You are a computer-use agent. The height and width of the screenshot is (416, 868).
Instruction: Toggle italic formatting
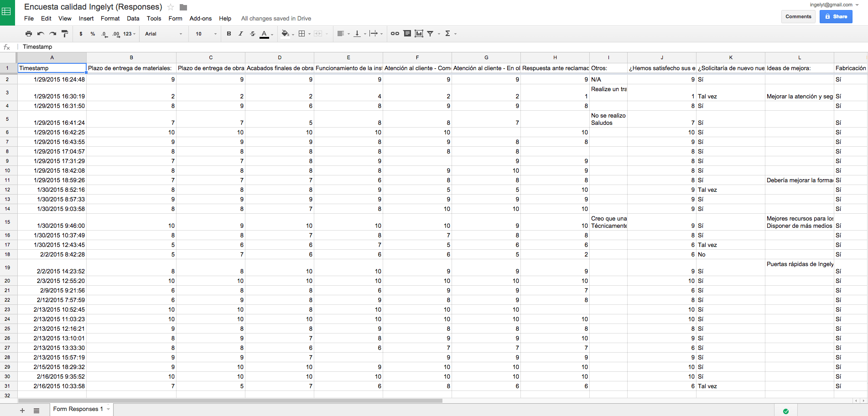coord(241,34)
